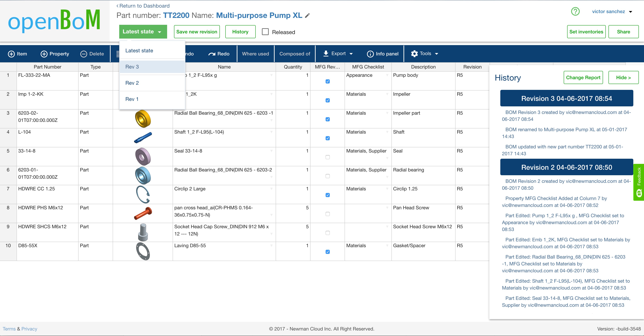
Task: Uncheck MFG Rev box for Pump body row
Action: point(328,81)
